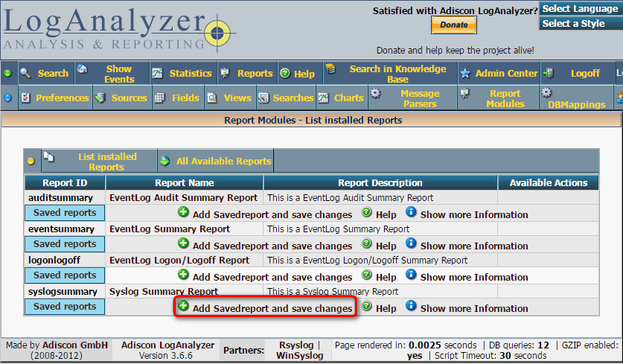Image resolution: width=623 pixels, height=364 pixels.
Task: Open Show Events menu item
Action: click(x=119, y=74)
